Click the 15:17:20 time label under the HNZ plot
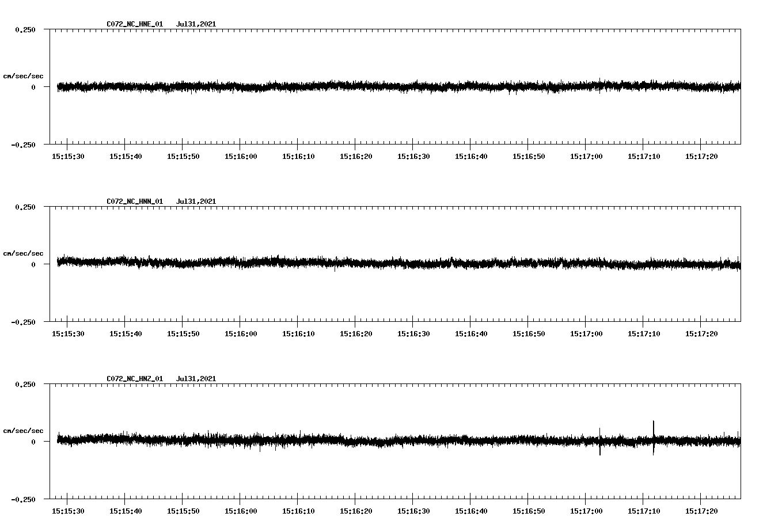This screenshot has height=532, width=782. click(701, 511)
